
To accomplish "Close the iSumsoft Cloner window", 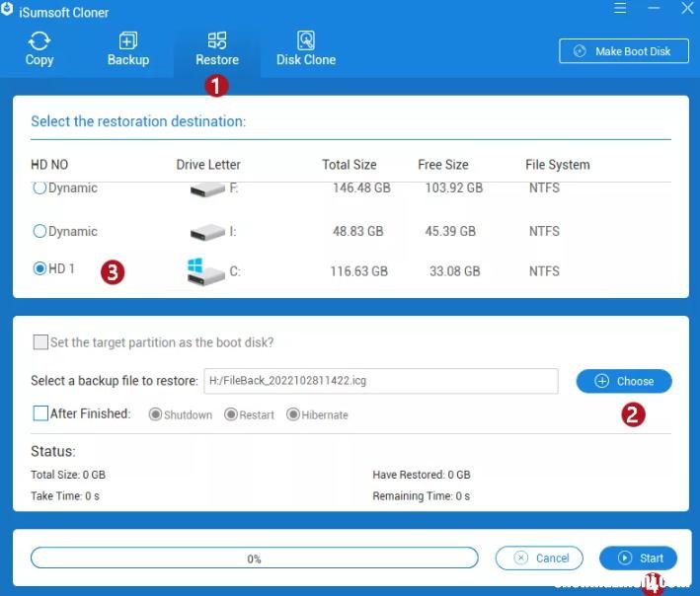I will 687,8.
